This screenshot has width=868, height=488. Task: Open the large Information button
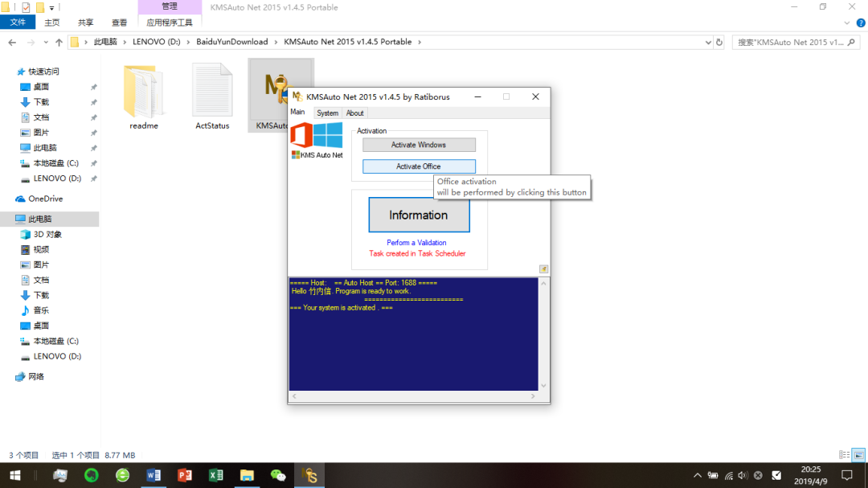419,215
